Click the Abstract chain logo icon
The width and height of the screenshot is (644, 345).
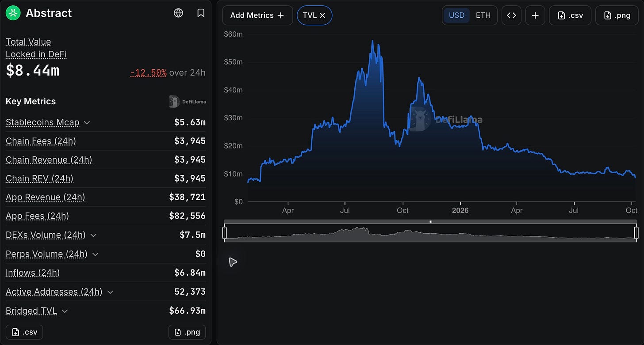pos(13,13)
